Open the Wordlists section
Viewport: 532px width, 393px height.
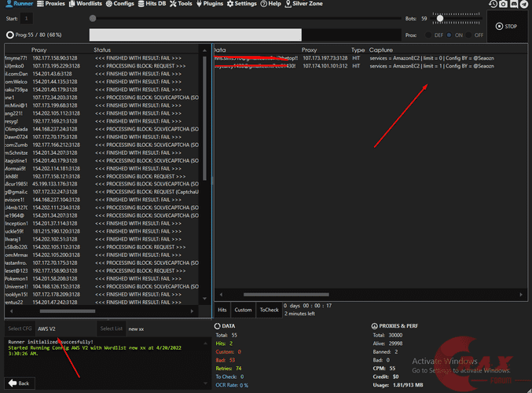pos(86,4)
